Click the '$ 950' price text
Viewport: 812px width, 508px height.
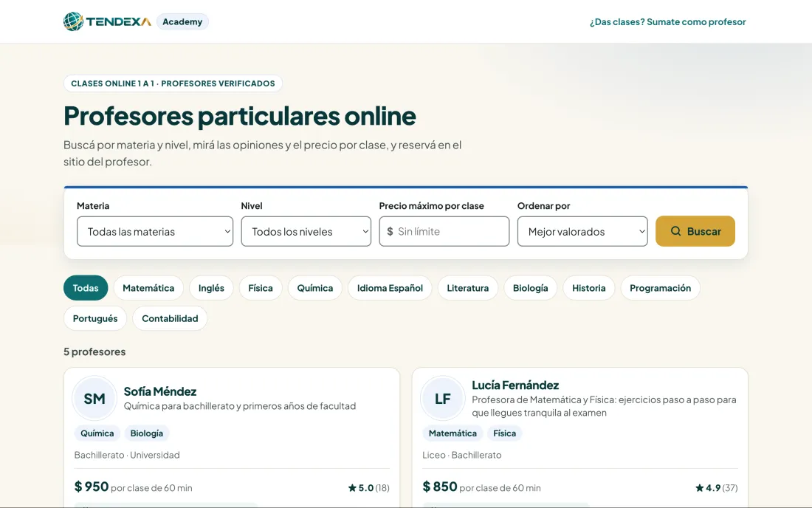tap(92, 487)
